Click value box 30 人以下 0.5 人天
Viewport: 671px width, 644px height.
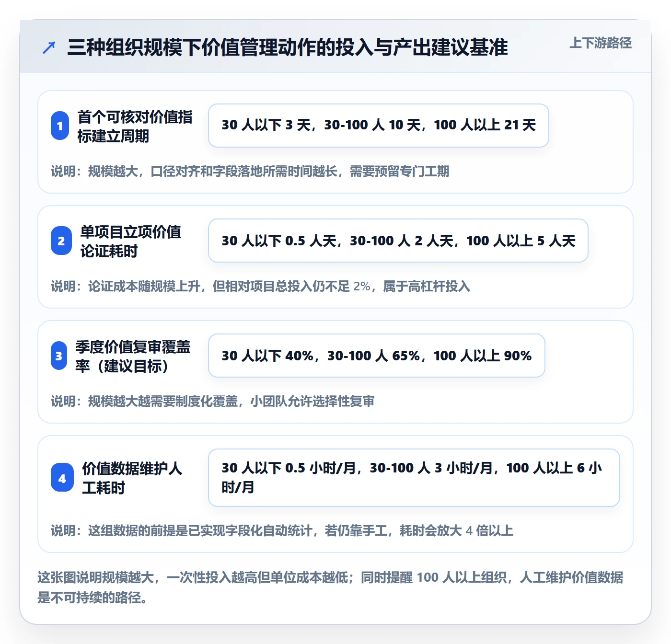tap(398, 241)
